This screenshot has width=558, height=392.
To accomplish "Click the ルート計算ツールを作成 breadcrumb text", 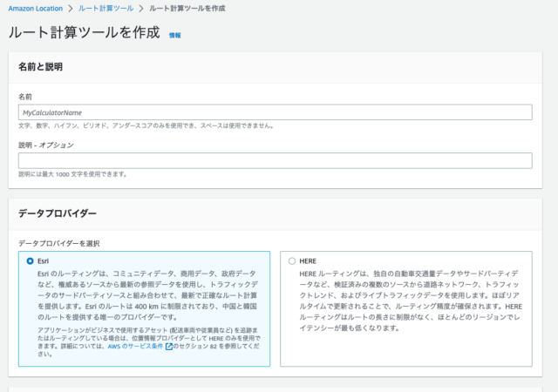I will click(187, 9).
